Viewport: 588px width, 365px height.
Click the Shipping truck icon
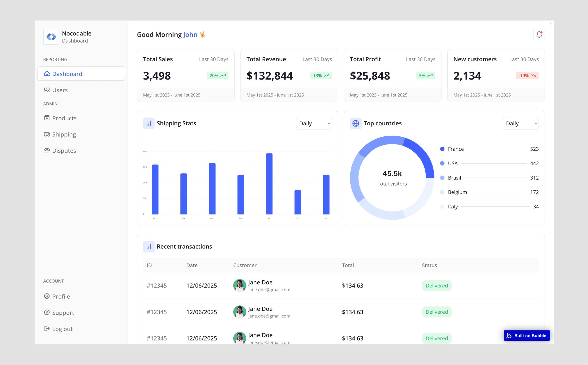[x=47, y=134]
